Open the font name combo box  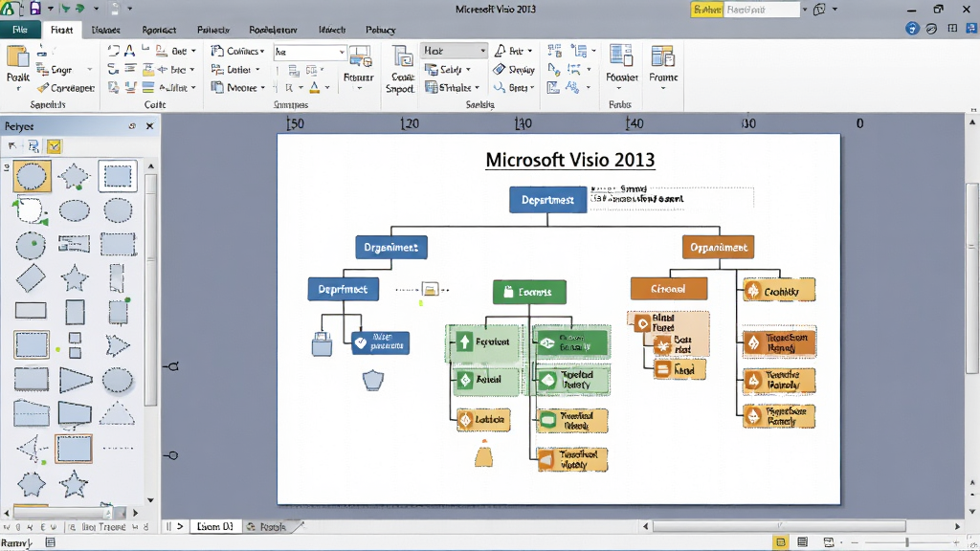click(x=310, y=52)
